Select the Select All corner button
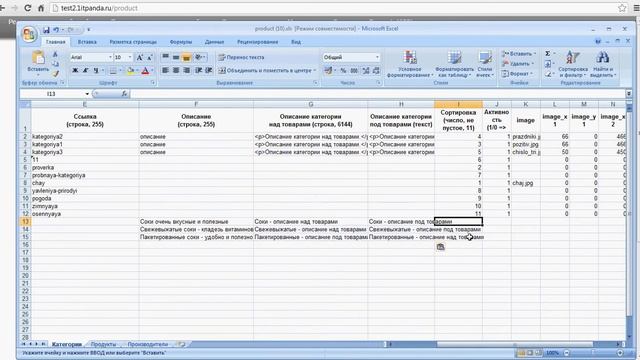The image size is (640, 360). click(x=25, y=104)
